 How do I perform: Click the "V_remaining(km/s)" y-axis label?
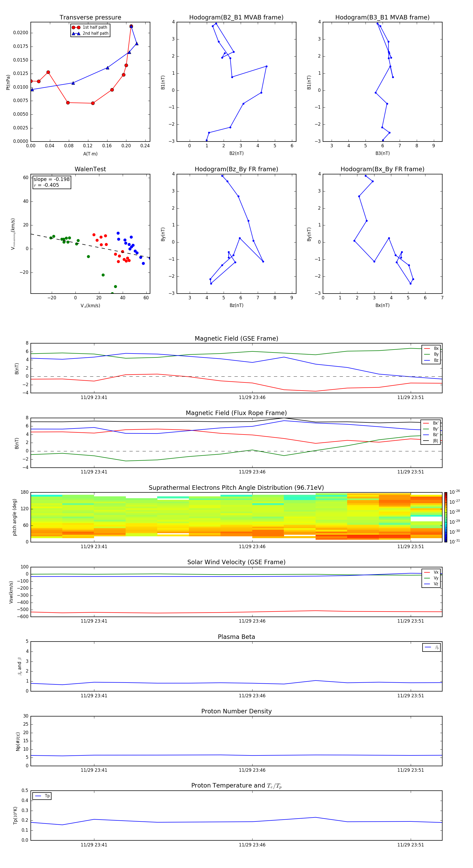[x=13, y=234]
